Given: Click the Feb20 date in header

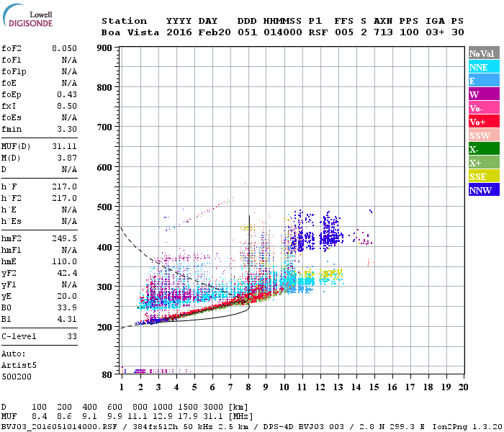Looking at the screenshot, I should coord(215,32).
